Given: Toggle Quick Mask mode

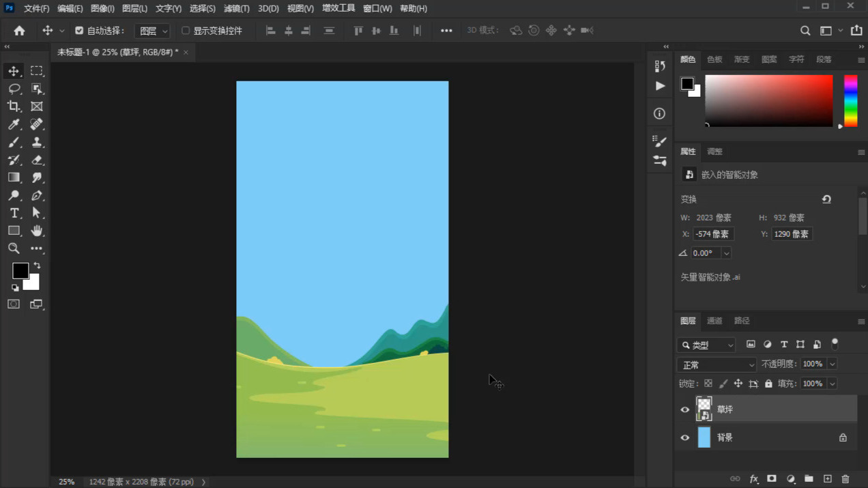Looking at the screenshot, I should (x=14, y=304).
